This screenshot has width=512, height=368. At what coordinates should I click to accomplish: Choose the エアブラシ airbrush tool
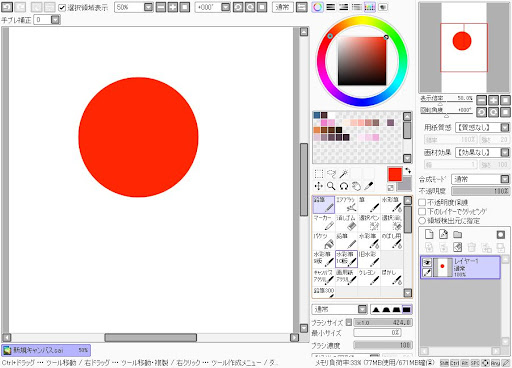[x=346, y=204]
